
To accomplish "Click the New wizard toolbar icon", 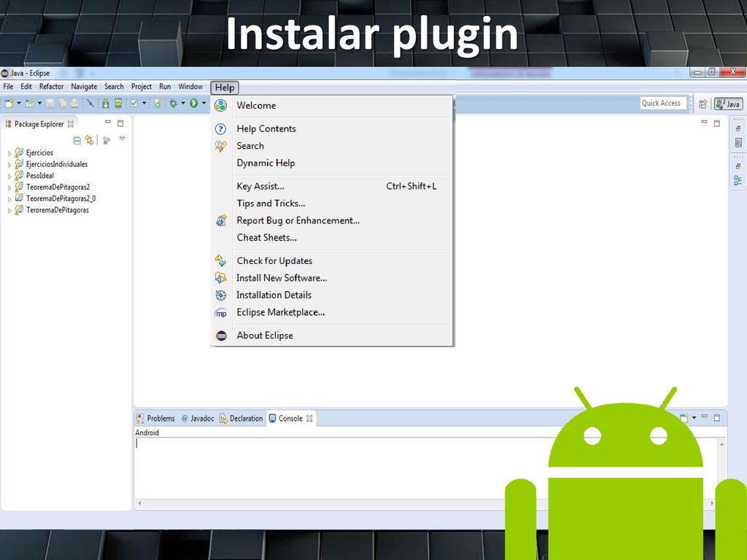I will coord(9,104).
